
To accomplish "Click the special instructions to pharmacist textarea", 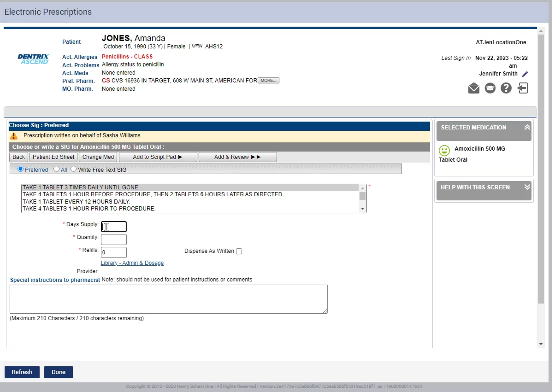I will point(169,299).
